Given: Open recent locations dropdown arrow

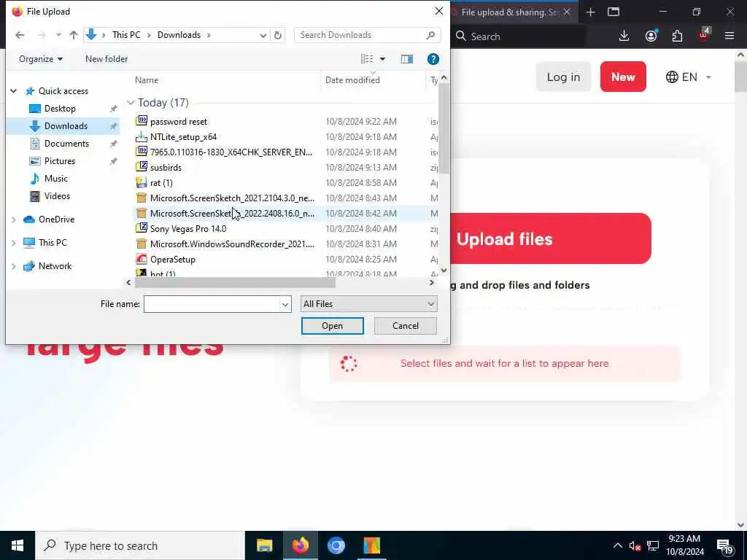Looking at the screenshot, I should point(58,35).
